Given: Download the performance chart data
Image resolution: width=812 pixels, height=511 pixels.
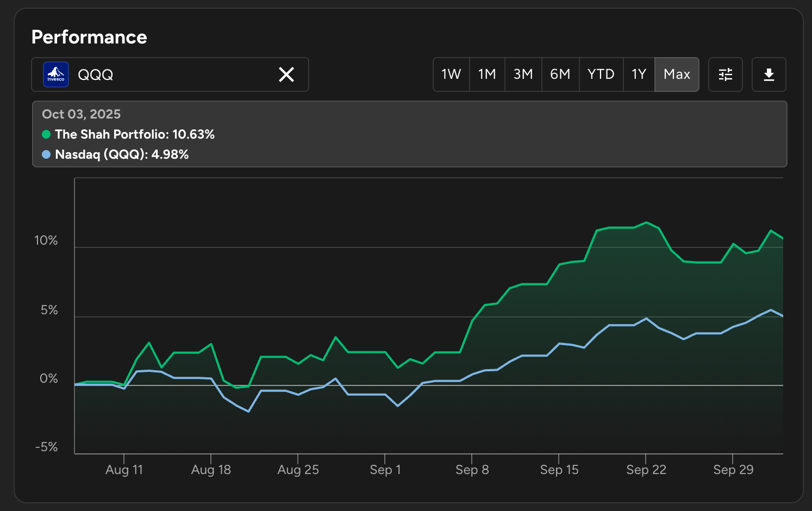Looking at the screenshot, I should (x=769, y=74).
